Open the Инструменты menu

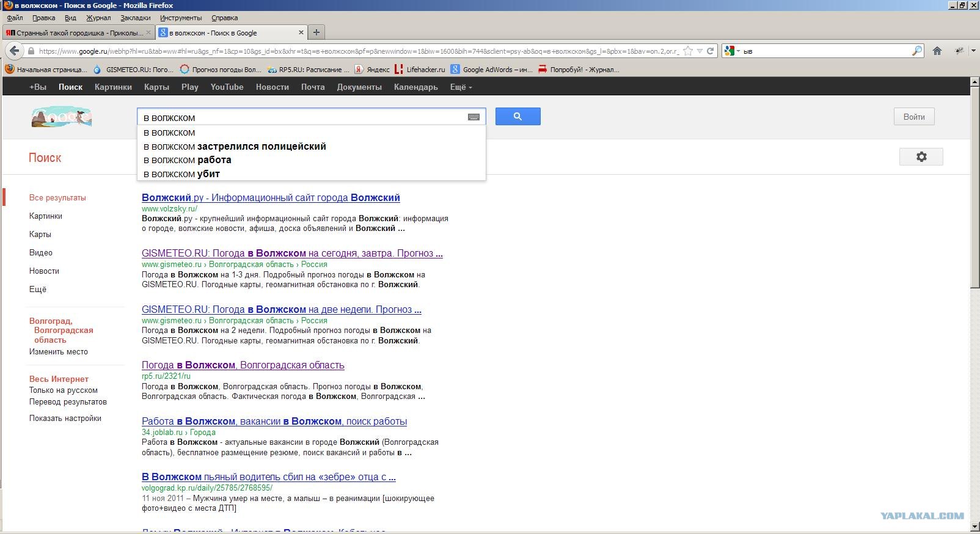click(x=181, y=18)
